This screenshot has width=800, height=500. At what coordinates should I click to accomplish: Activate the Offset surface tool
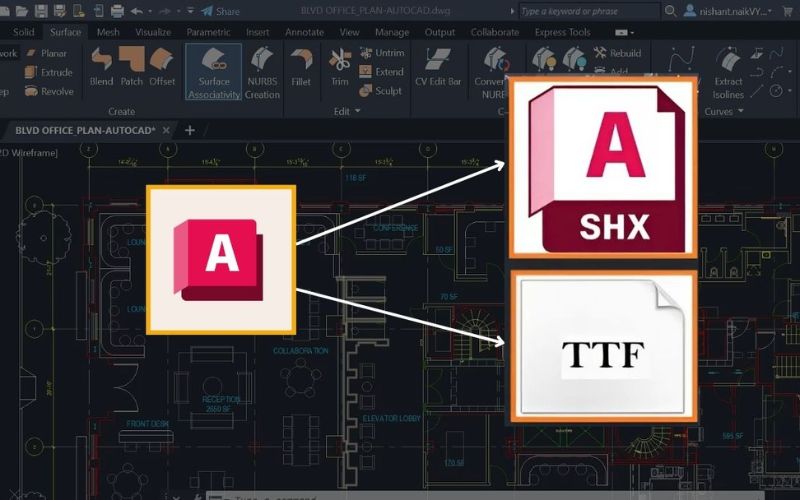tap(162, 66)
